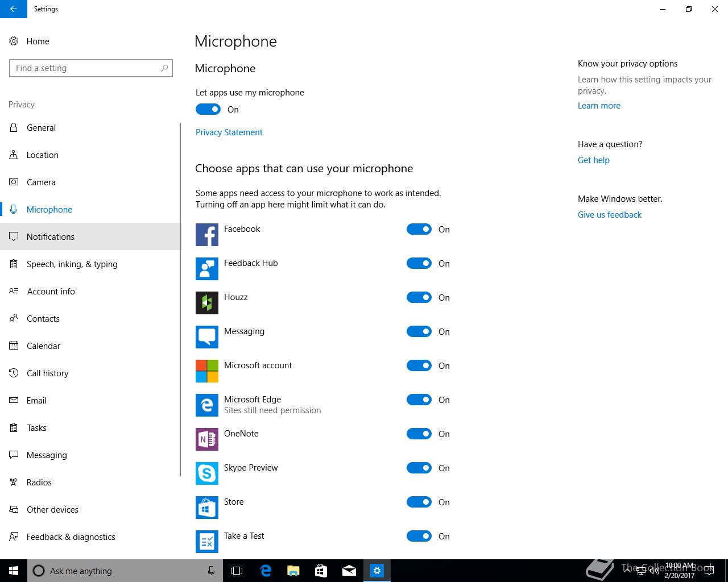Screen dimensions: 728x582
Task: Open Mail from the taskbar
Action: coord(349,571)
